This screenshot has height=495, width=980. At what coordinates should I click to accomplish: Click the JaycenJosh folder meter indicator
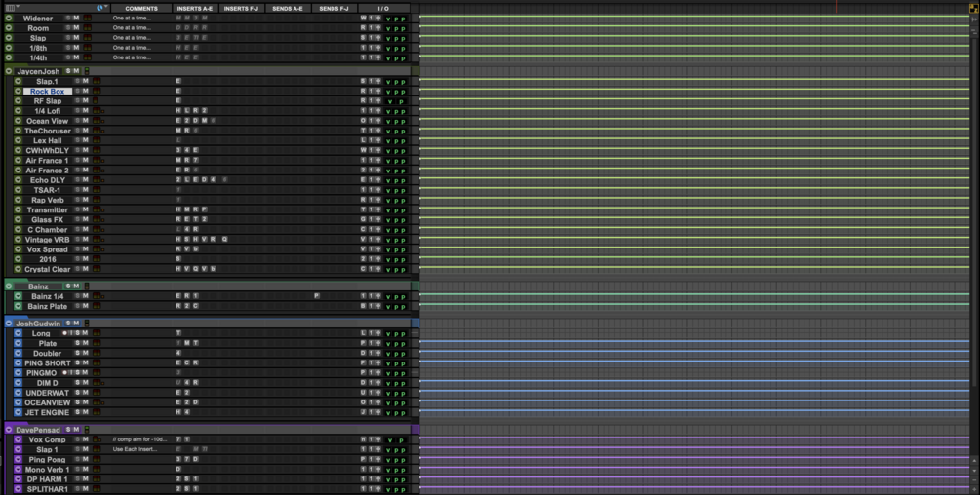[x=87, y=71]
